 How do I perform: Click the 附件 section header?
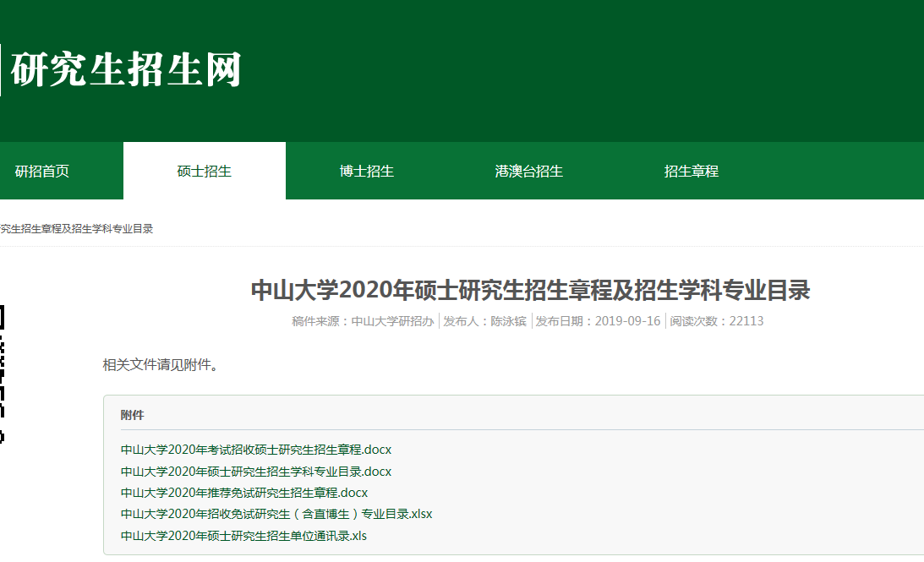point(133,415)
